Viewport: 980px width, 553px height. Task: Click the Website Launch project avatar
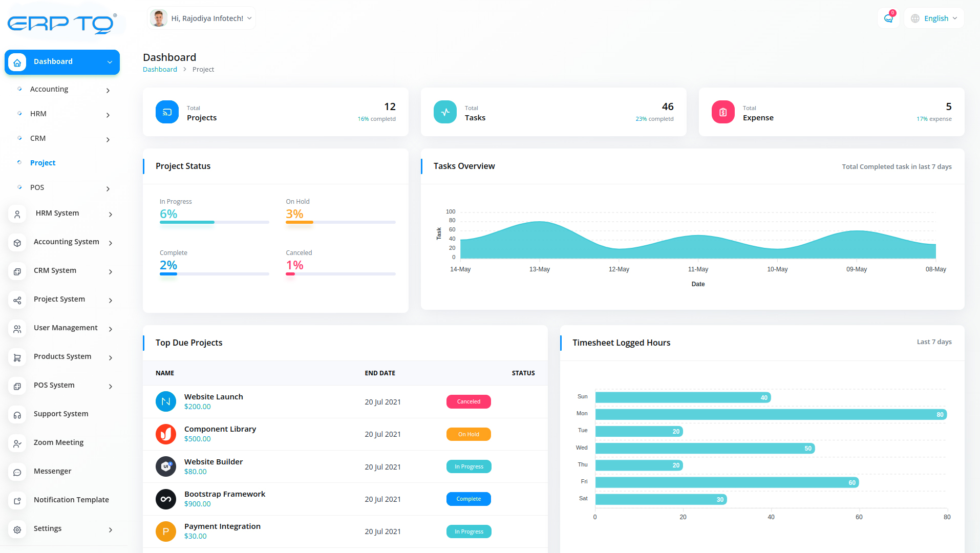(166, 402)
